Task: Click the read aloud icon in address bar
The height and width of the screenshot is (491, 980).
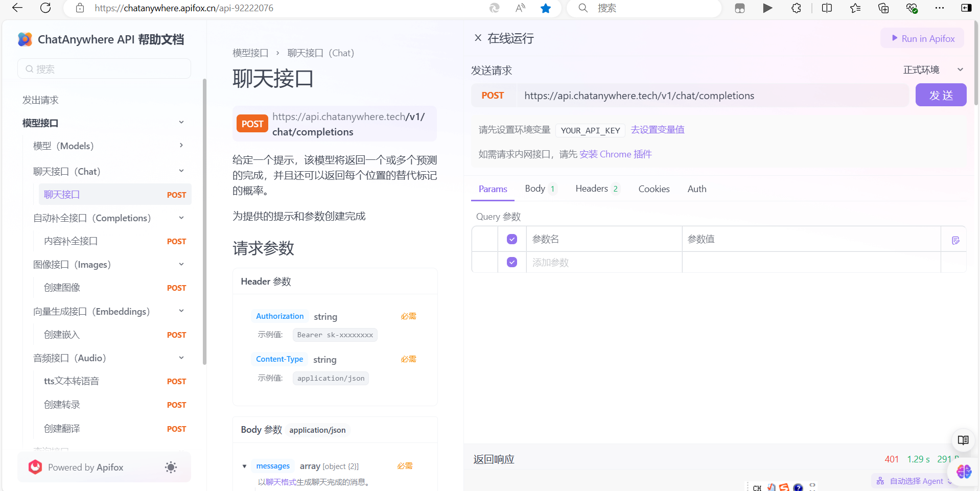Action: pyautogui.click(x=520, y=8)
